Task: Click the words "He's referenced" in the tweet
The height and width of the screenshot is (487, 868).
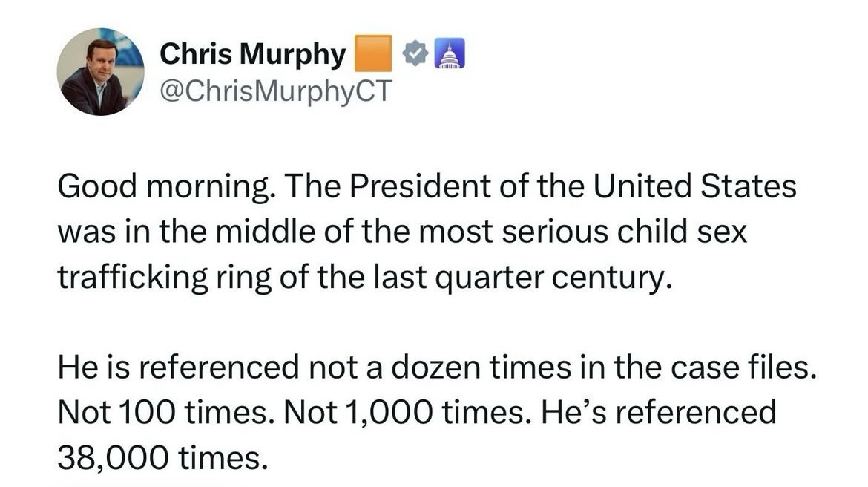Action: (658, 412)
